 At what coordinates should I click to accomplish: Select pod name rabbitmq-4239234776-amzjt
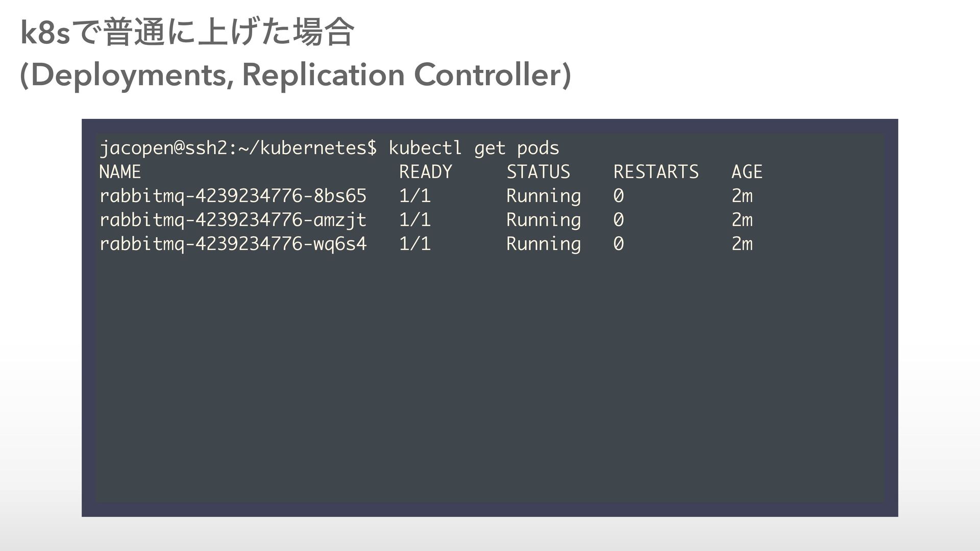[x=233, y=220]
